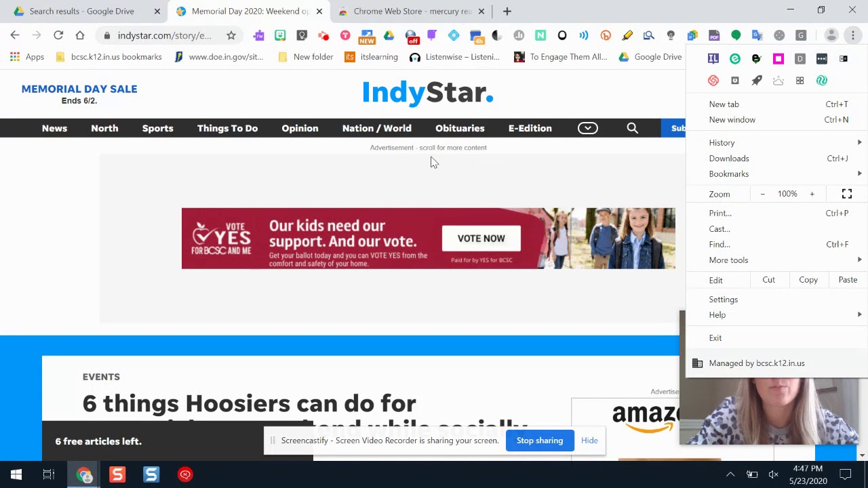Screen dimensions: 868x488
Task: Open Windows Start menu
Action: (16, 474)
